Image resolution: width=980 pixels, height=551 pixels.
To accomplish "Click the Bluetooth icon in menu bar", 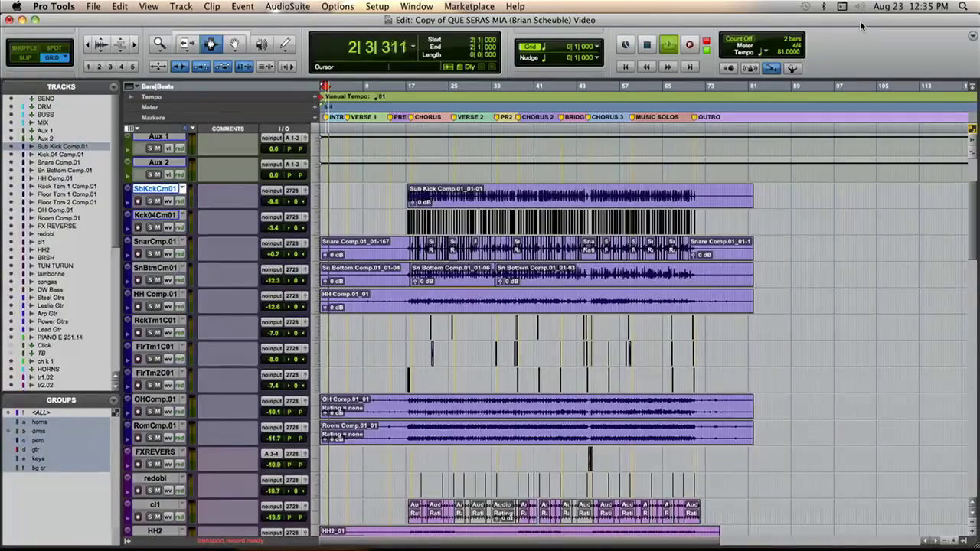I will point(824,6).
